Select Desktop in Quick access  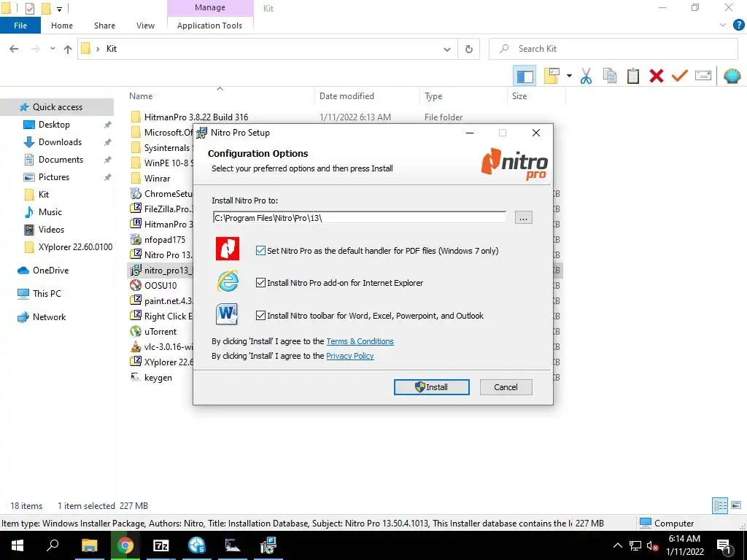(x=54, y=125)
